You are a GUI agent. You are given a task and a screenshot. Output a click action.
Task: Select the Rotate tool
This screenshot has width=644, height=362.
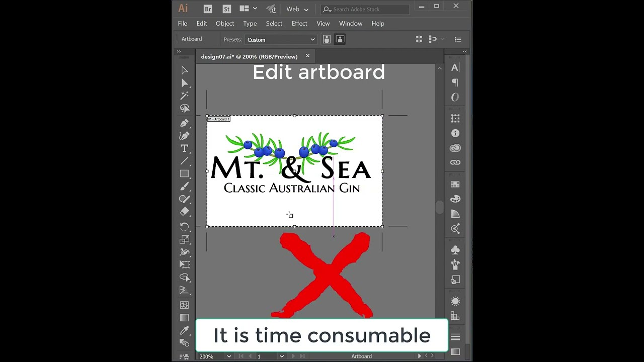[184, 227]
